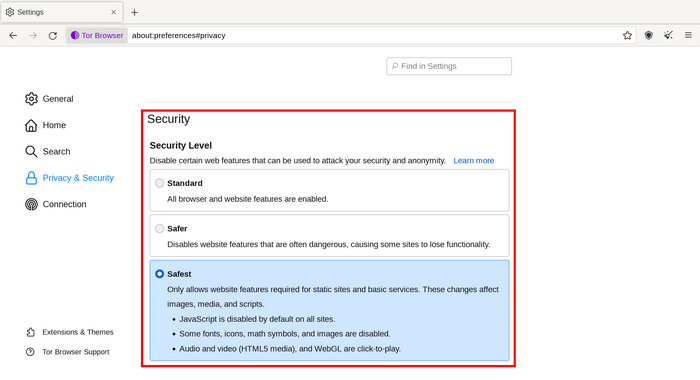Open Extensions & Themes link
The width and height of the screenshot is (700, 380).
[x=70, y=332]
